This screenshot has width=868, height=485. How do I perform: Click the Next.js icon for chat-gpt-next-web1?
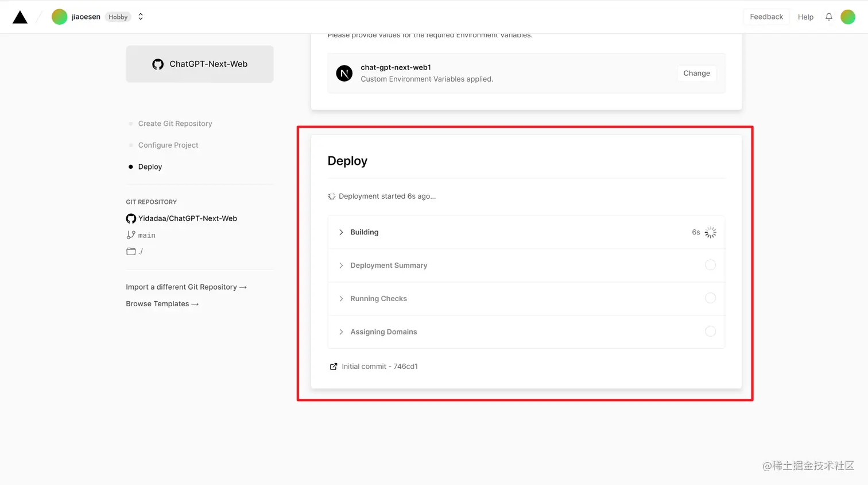(344, 74)
